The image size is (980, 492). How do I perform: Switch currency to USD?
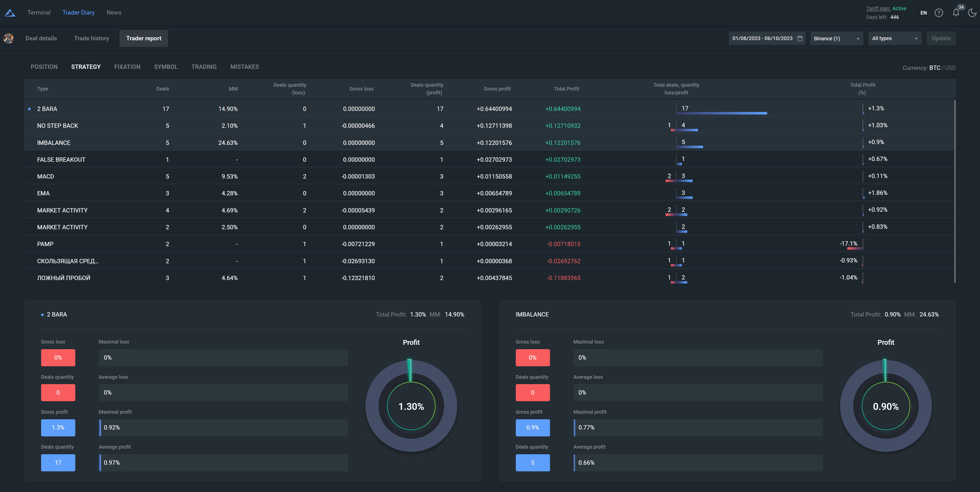point(950,68)
